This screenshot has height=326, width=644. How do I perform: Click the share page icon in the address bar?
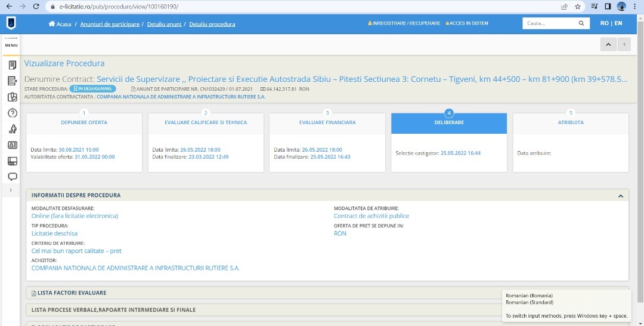tap(564, 7)
